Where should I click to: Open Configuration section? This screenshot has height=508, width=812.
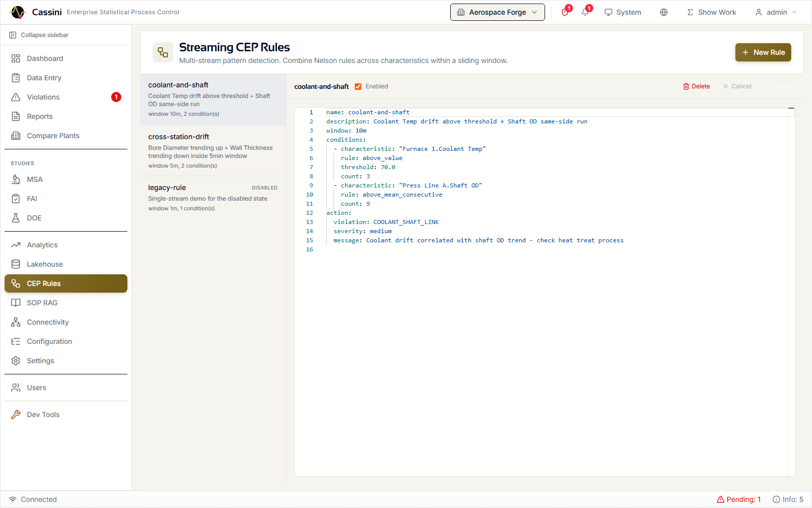66,341
